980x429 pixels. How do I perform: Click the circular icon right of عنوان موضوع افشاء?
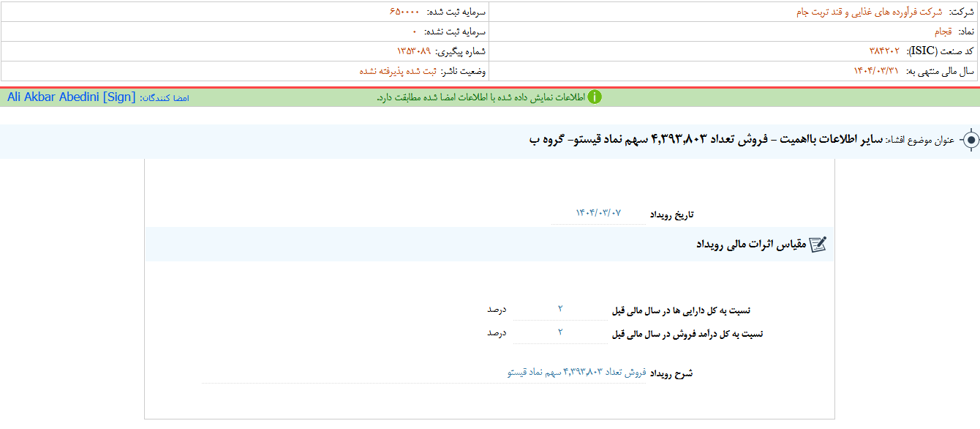tap(970, 139)
